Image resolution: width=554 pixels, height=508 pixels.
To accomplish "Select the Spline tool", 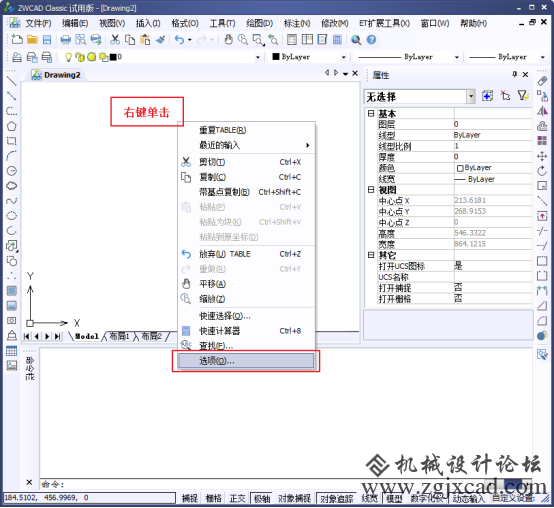I will pyautogui.click(x=12, y=201).
